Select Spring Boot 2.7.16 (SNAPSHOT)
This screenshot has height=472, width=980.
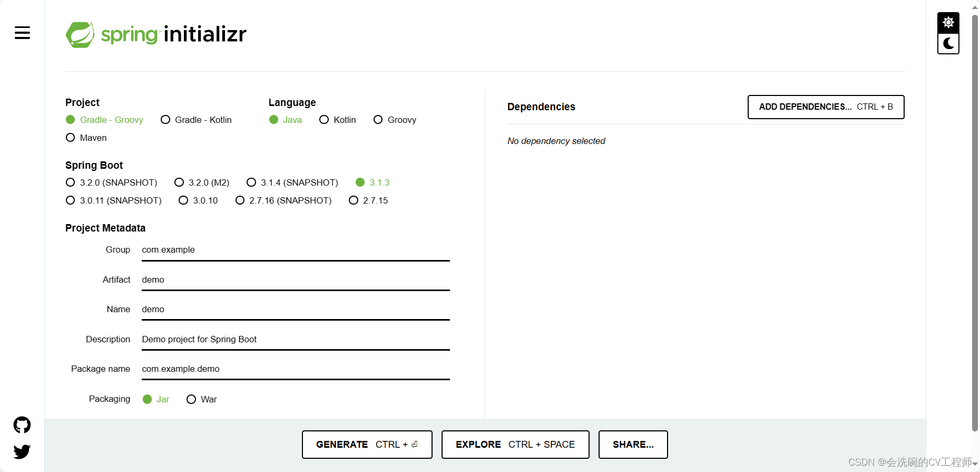tap(283, 200)
